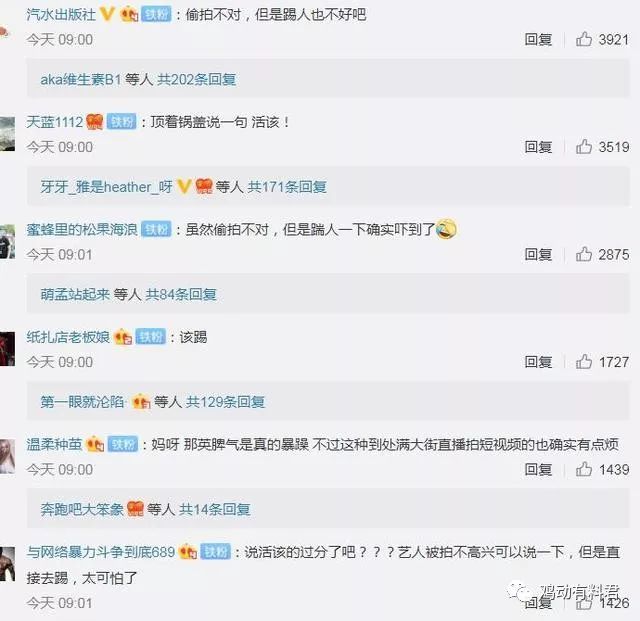This screenshot has width=640, height=621.
Task: Click thumbs-up on comment with 2875 likes
Action: 584,254
